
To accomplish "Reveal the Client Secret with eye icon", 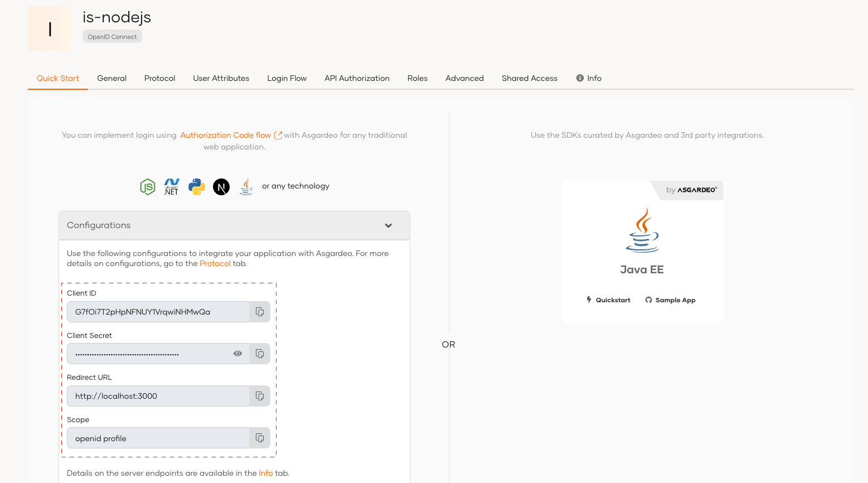I will point(237,354).
